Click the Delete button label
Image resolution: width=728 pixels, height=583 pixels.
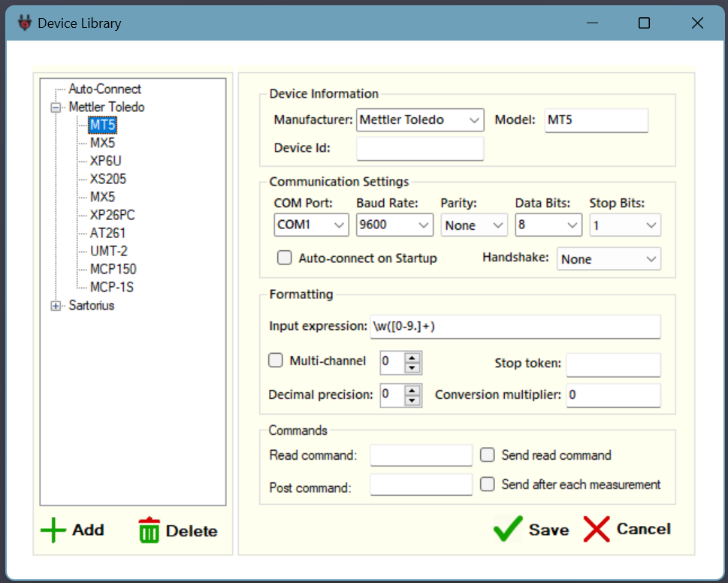(x=192, y=531)
